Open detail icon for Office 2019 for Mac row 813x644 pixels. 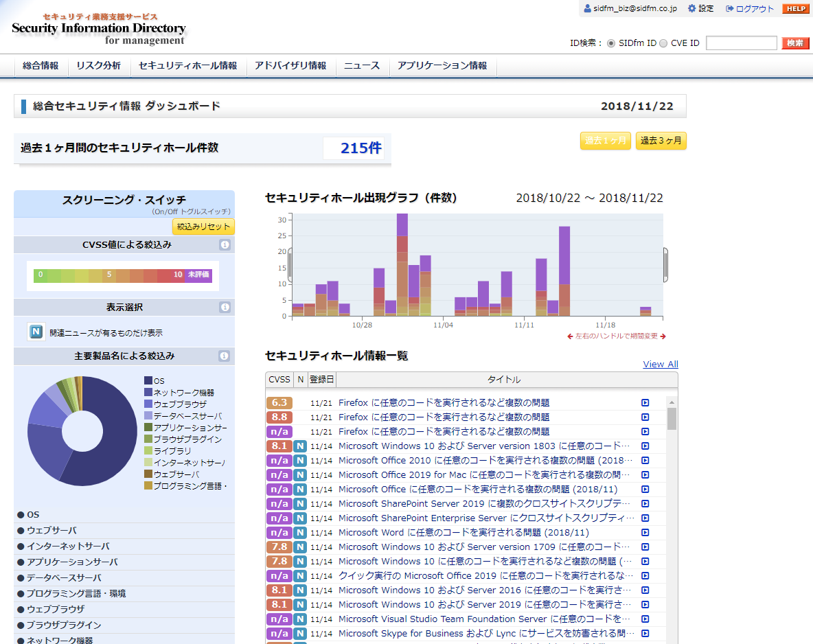click(645, 475)
